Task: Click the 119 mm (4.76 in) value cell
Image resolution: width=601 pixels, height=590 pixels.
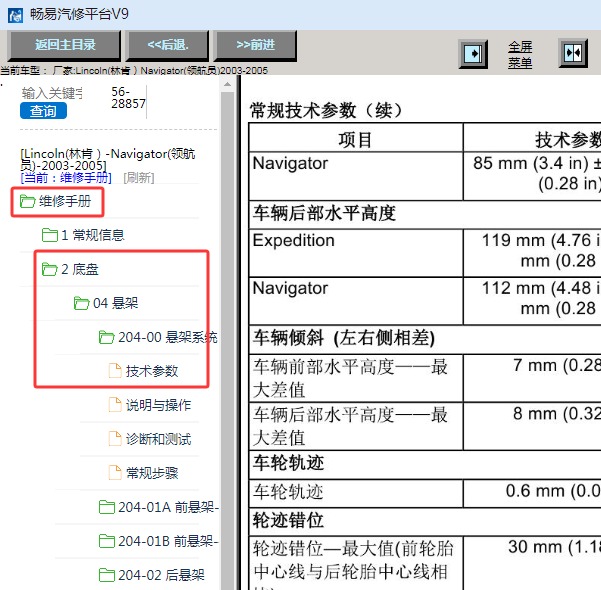Action: click(532, 253)
